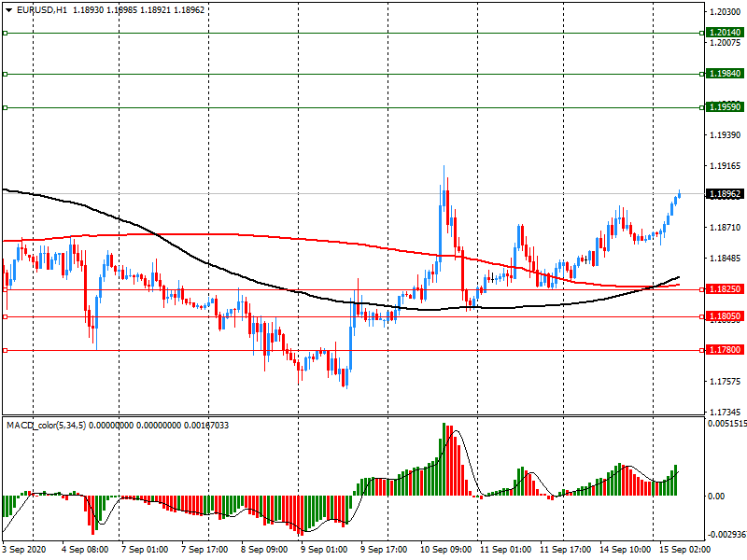Click the right handle of the 1.19590 line
The image size is (747, 560).
click(x=702, y=108)
